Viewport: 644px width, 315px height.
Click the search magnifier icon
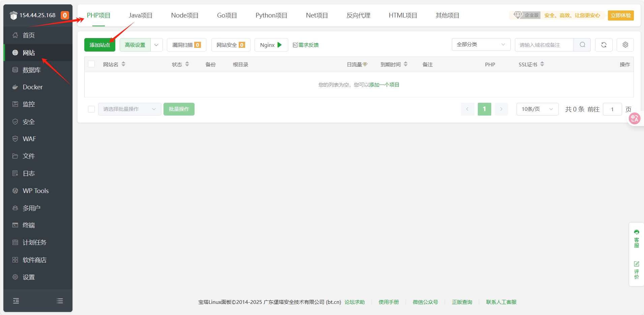[x=582, y=45]
